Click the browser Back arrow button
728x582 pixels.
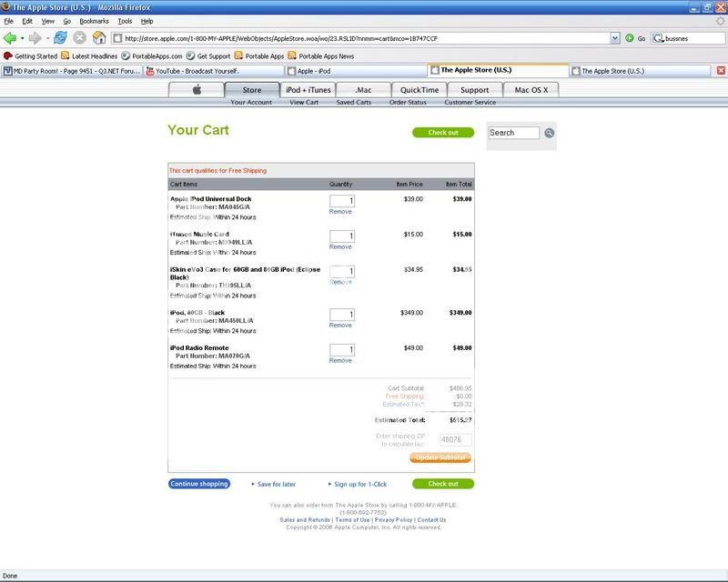click(12, 38)
